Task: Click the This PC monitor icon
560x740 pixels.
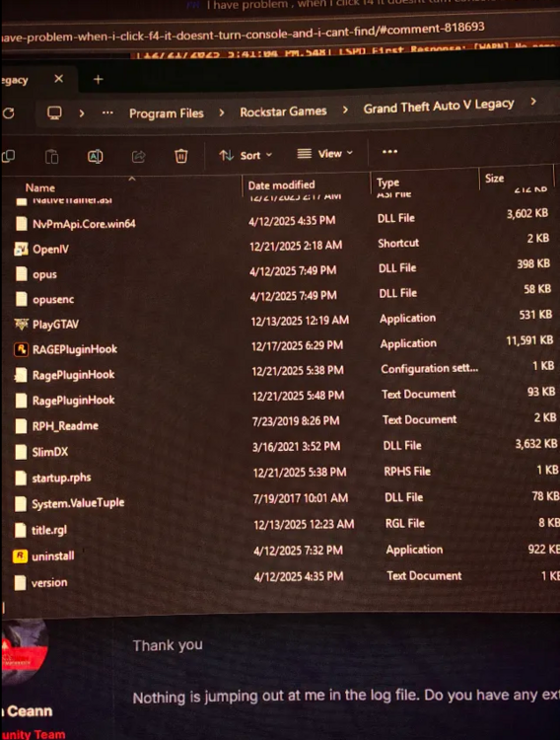Action: 54,112
